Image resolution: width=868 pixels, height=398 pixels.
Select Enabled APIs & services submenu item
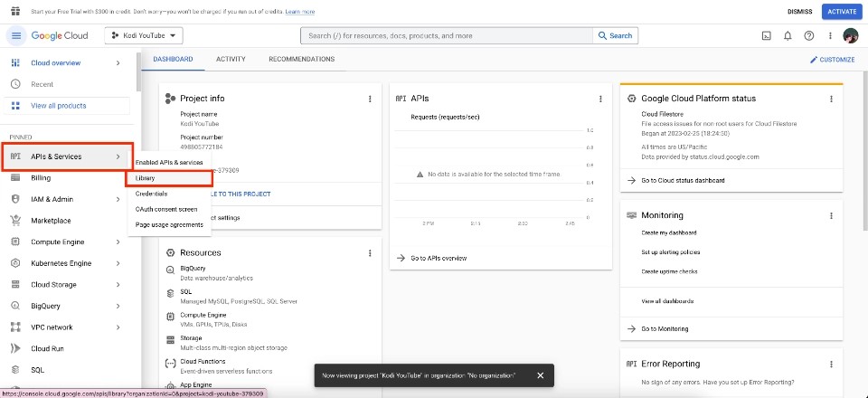[x=169, y=163]
